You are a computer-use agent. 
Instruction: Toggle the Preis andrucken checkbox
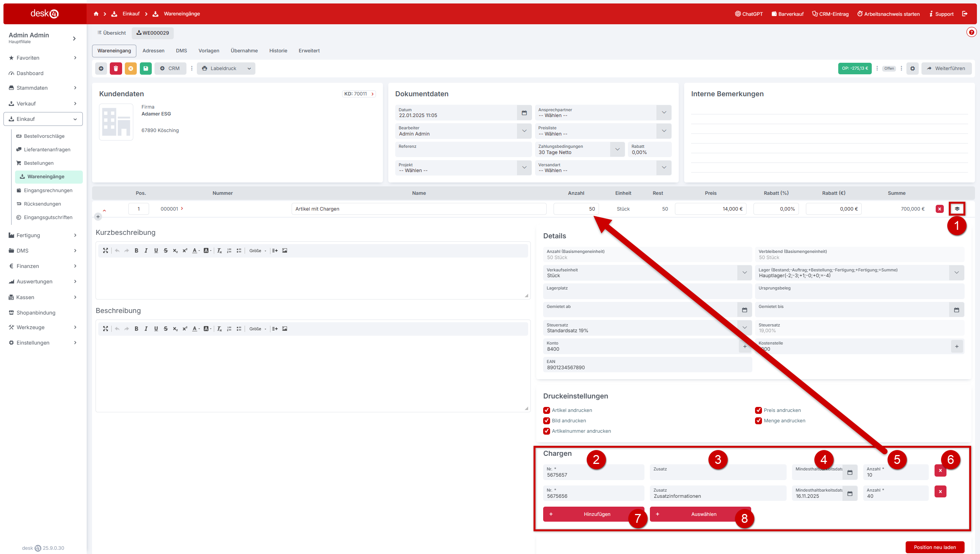758,410
